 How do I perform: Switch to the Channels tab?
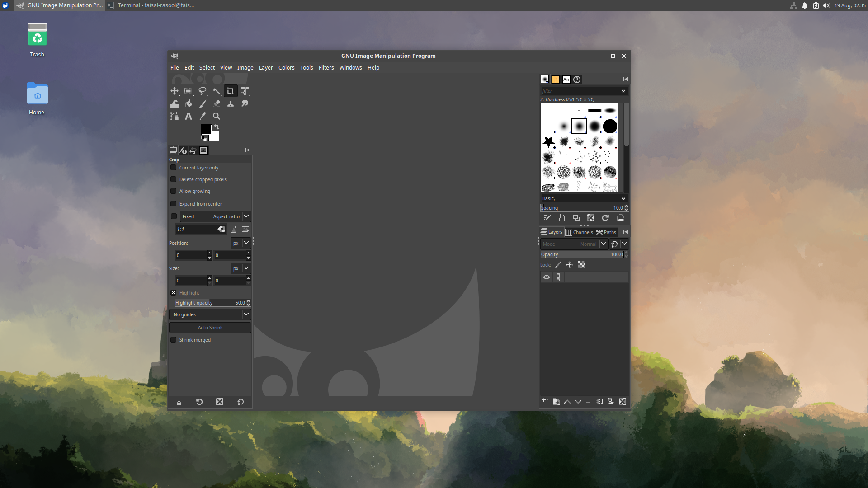(579, 232)
